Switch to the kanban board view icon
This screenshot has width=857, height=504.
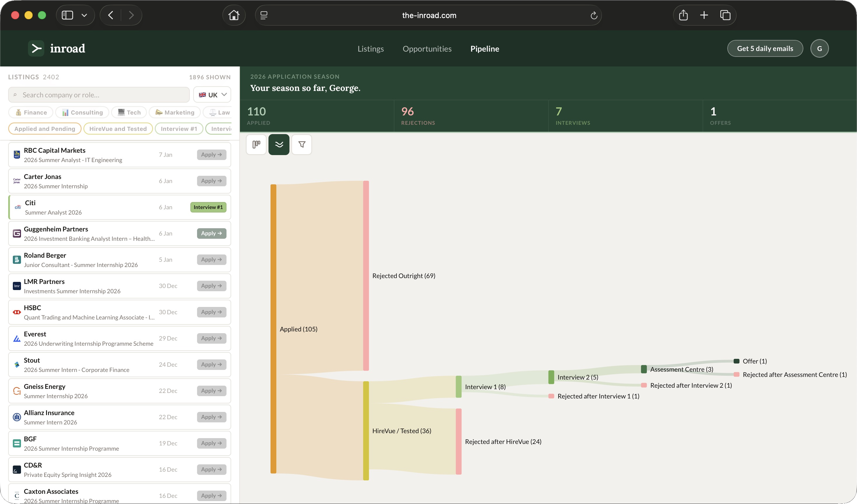tap(256, 145)
